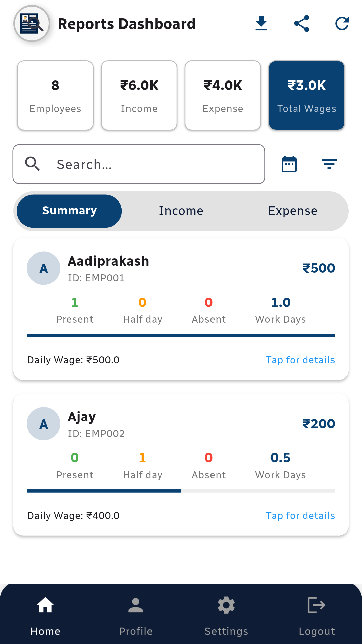This screenshot has height=644, width=362.
Task: Switch to the Income tab
Action: (x=181, y=211)
